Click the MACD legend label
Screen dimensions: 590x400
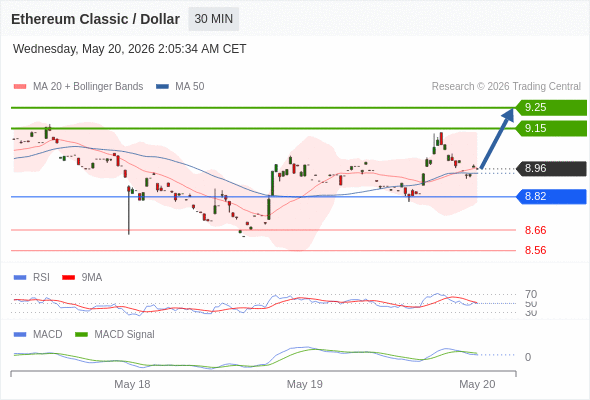point(48,335)
